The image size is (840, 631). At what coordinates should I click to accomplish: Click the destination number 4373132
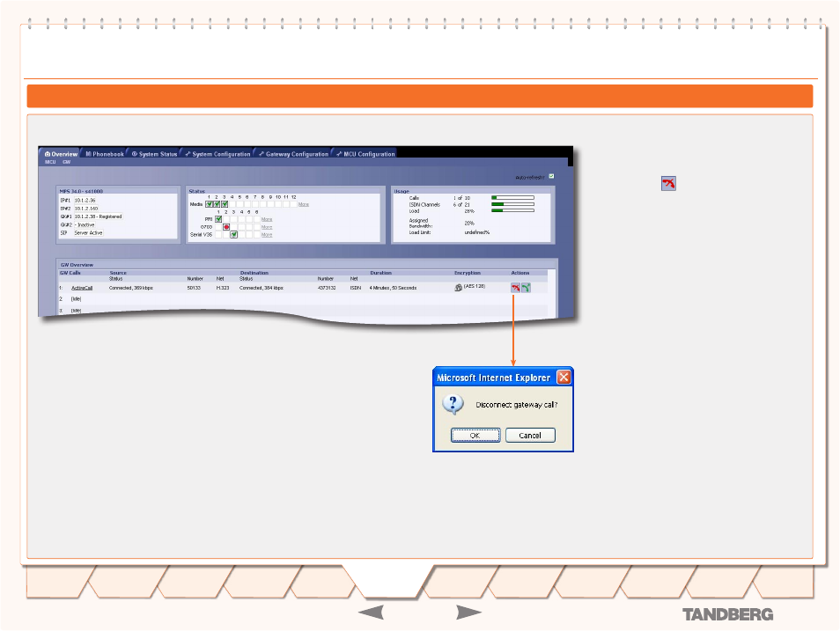pos(327,288)
